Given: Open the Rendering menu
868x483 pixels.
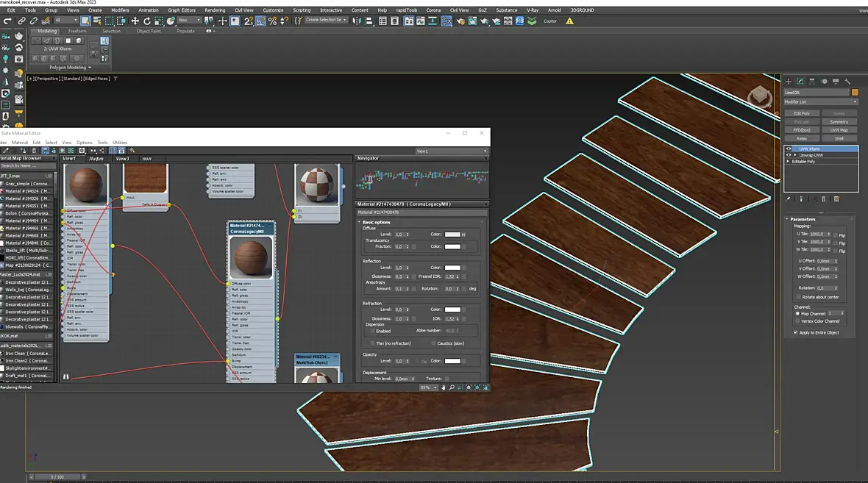Looking at the screenshot, I should (215, 10).
